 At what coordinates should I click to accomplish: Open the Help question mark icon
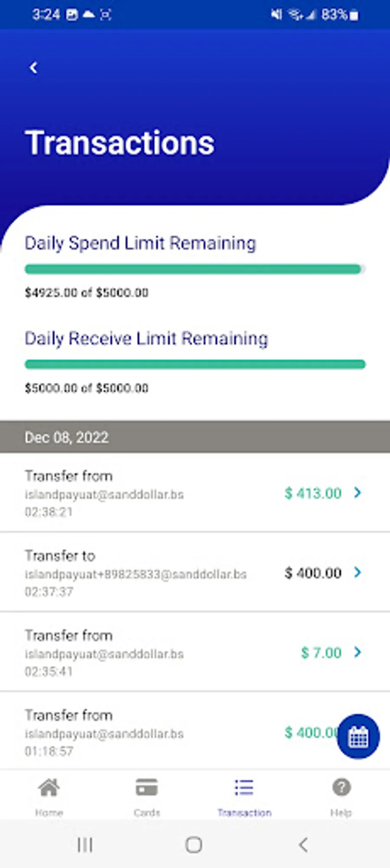coord(341,787)
